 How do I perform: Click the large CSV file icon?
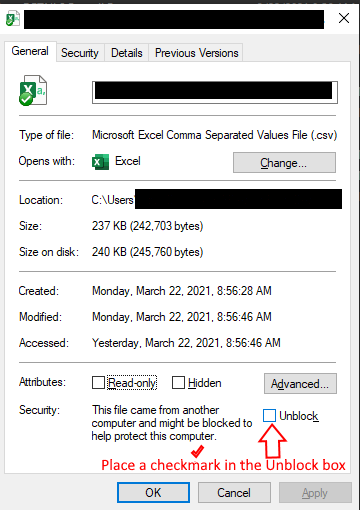tap(33, 90)
